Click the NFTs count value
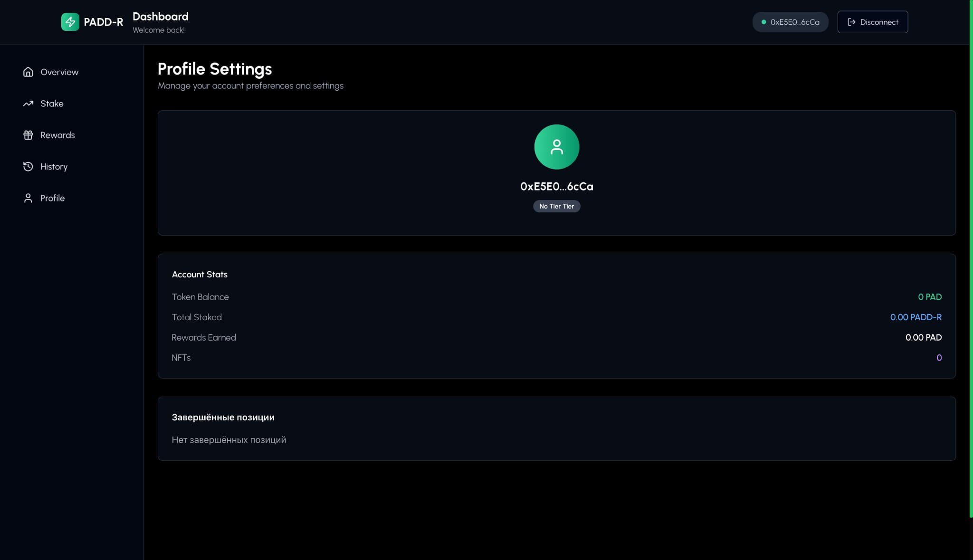 tap(938, 358)
